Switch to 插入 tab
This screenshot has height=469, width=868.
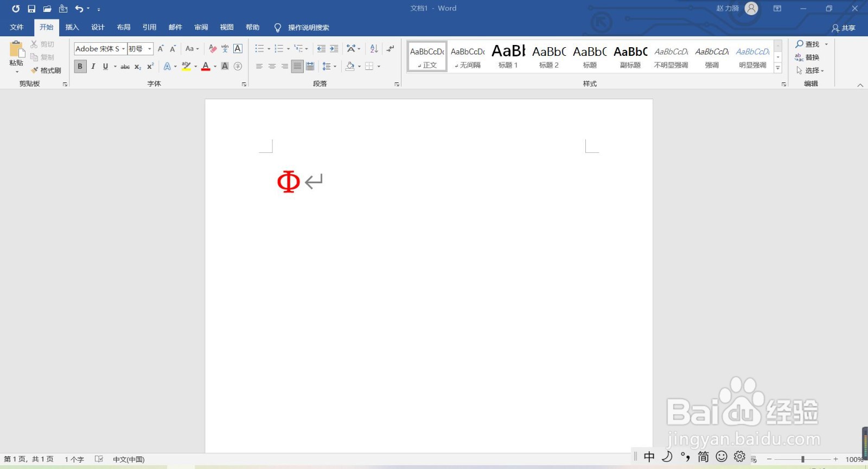coord(72,27)
